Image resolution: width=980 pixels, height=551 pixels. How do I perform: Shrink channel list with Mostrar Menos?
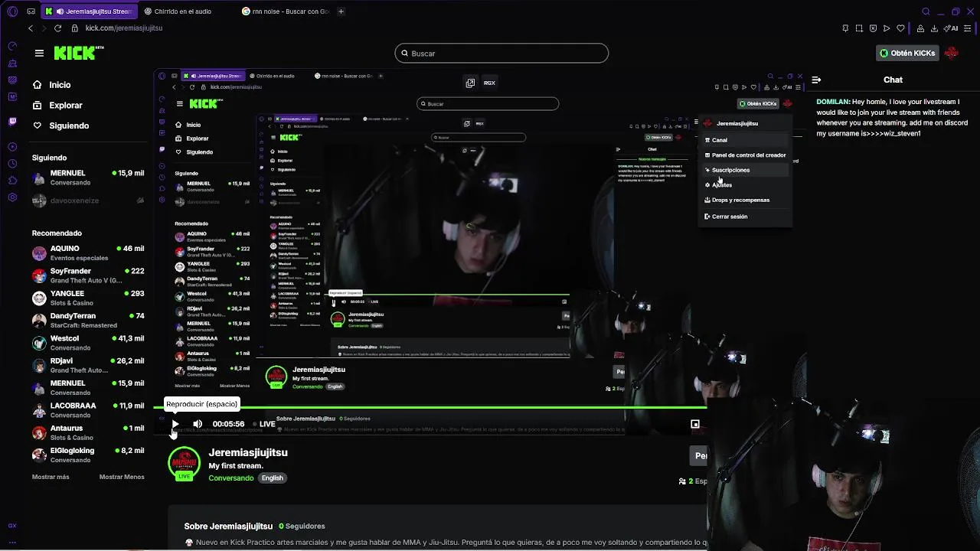[x=122, y=477]
